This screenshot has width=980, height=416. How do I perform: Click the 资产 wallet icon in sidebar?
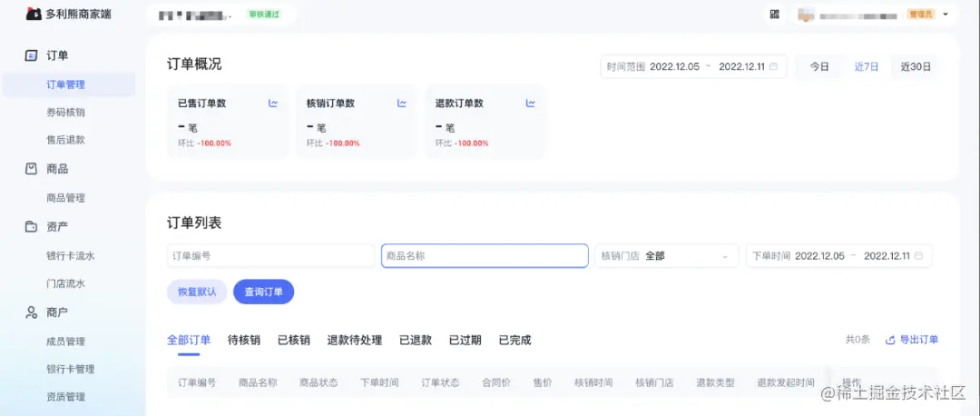point(31,226)
